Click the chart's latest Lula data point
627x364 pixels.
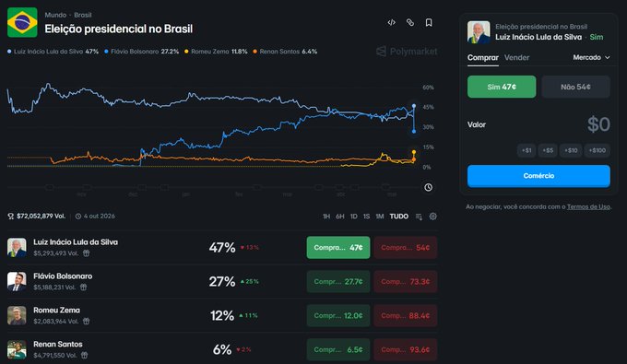414,106
